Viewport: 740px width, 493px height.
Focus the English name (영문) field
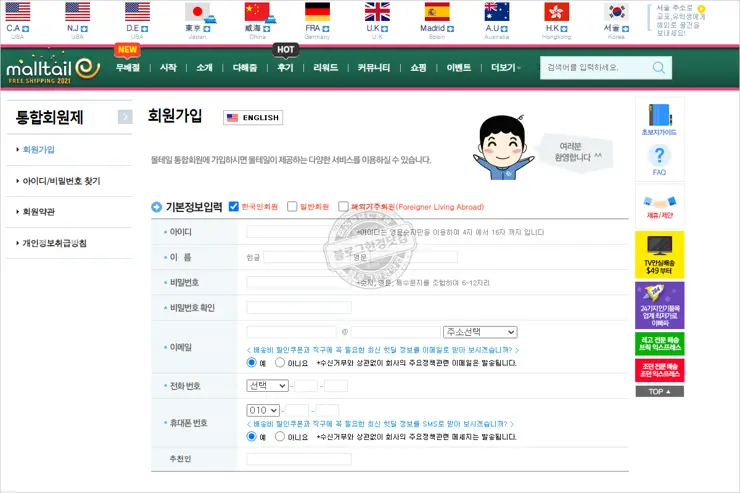click(x=413, y=257)
